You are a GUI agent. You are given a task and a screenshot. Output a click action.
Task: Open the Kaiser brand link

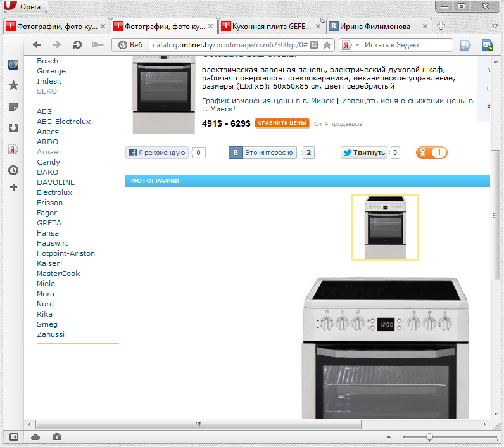click(x=48, y=263)
